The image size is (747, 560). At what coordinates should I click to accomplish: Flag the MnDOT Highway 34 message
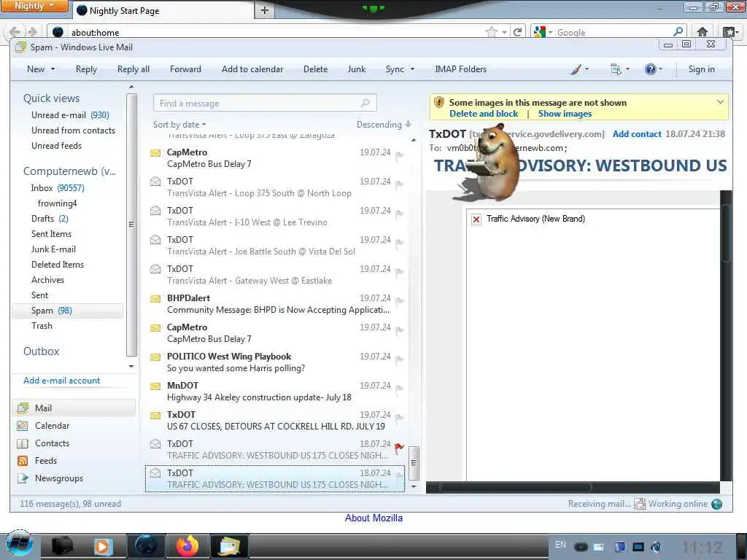tap(399, 389)
